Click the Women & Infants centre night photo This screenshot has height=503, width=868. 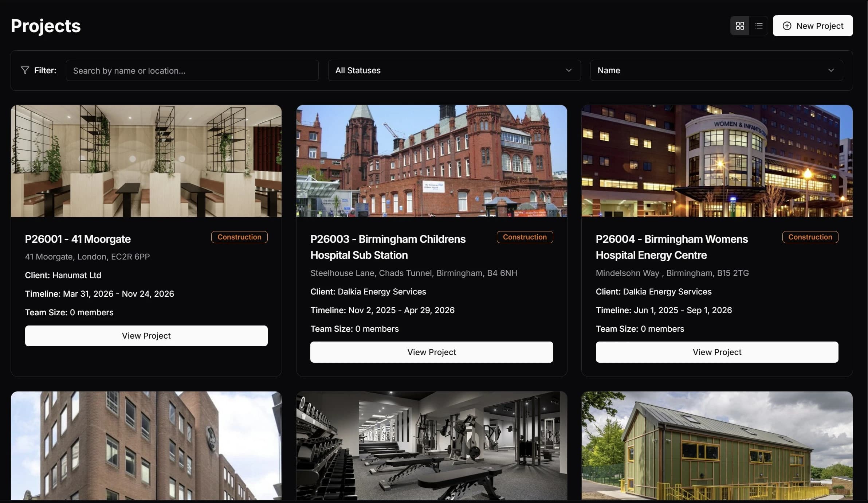pyautogui.click(x=716, y=161)
